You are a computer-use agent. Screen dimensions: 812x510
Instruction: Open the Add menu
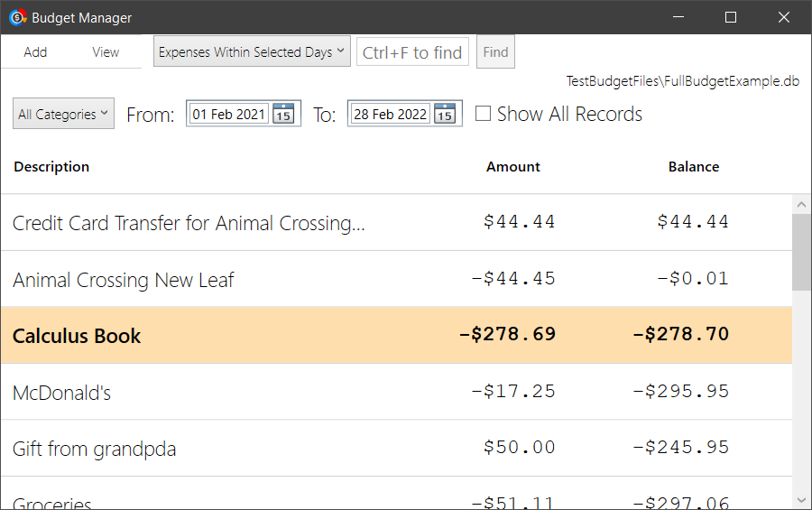[35, 51]
